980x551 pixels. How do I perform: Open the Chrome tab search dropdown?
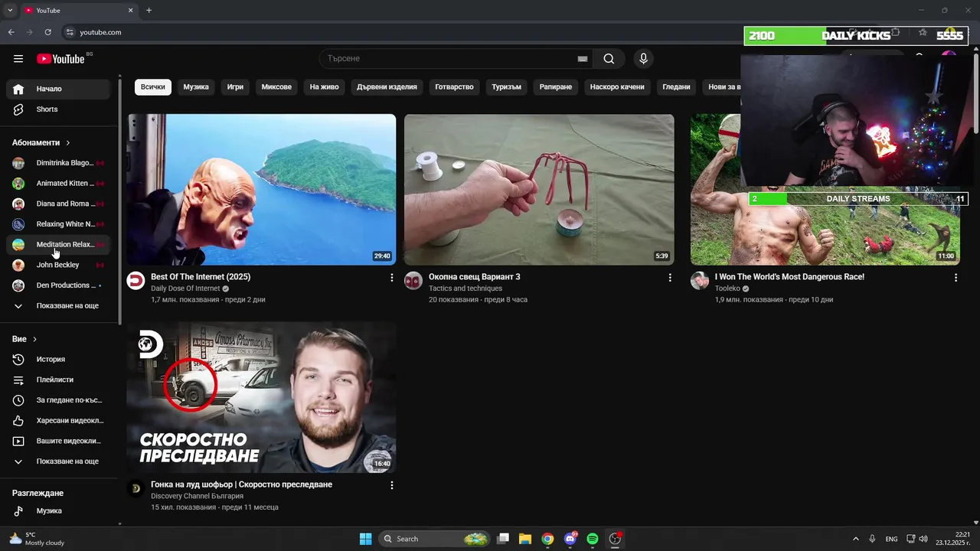[x=10, y=11]
